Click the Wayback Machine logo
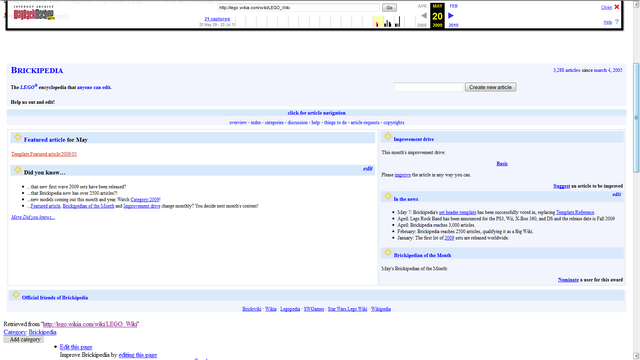 click(x=33, y=14)
